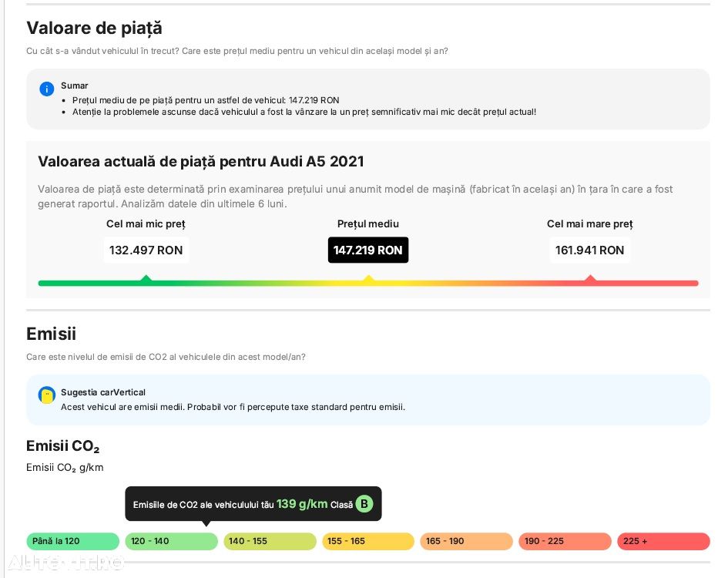Screen dimensions: 728x578
Task: Click the Valoare de piață heading
Action: (x=94, y=28)
